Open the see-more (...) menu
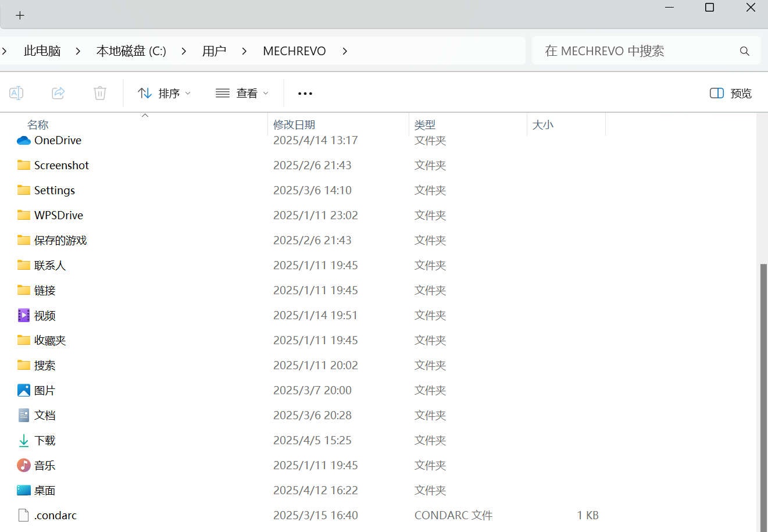 pyautogui.click(x=305, y=93)
